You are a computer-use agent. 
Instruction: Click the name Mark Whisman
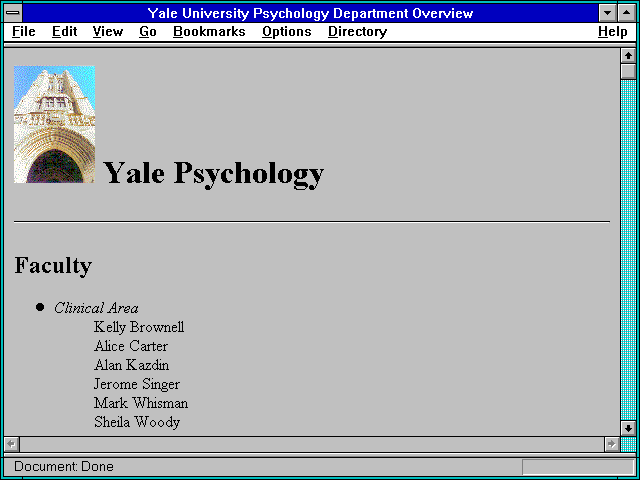(x=141, y=403)
